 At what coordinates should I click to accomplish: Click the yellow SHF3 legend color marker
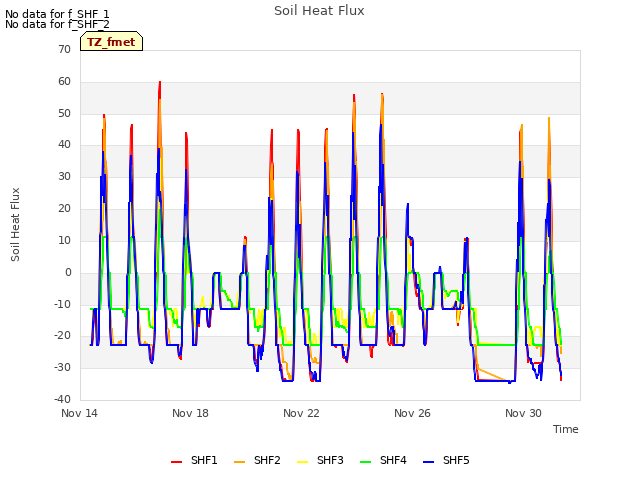point(302,462)
